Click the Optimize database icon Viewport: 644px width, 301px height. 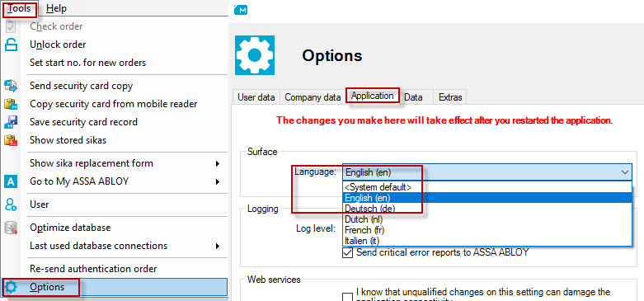tap(11, 228)
